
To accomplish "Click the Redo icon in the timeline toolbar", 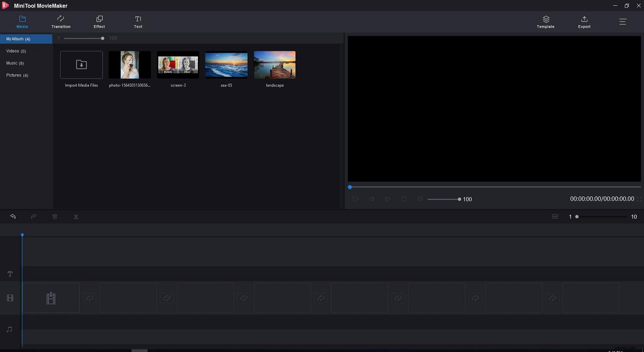I will pos(34,216).
